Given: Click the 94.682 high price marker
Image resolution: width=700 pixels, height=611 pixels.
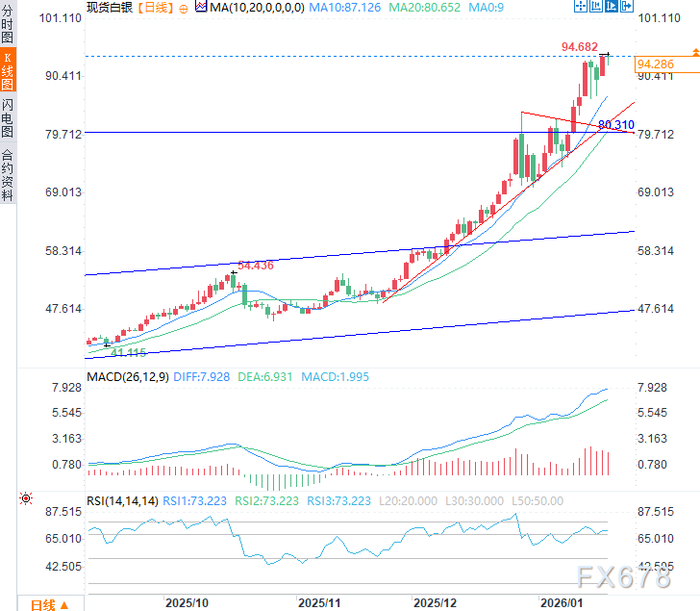Looking at the screenshot, I should [580, 47].
